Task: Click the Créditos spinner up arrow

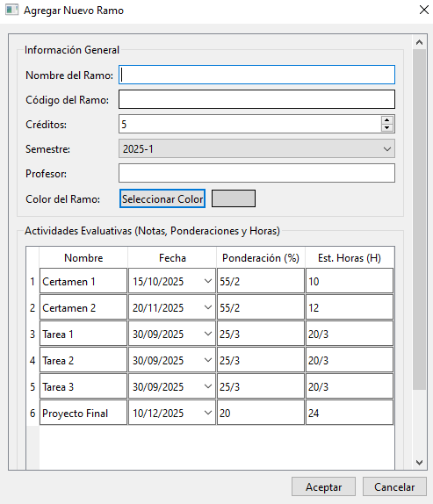Action: [387, 120]
